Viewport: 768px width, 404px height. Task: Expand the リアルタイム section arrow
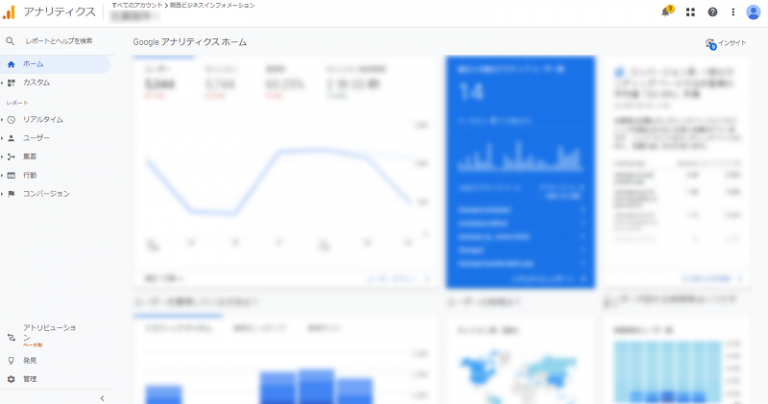tap(2, 119)
